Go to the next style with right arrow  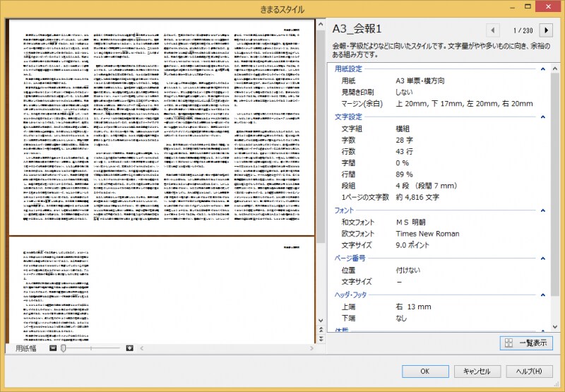pyautogui.click(x=545, y=30)
